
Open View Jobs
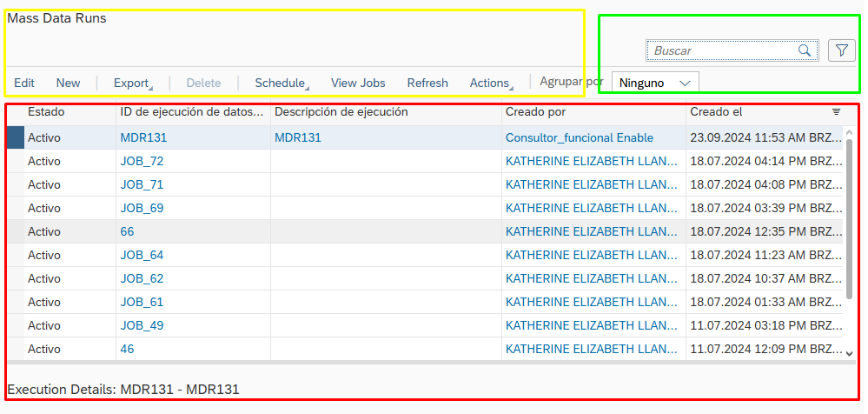click(358, 83)
